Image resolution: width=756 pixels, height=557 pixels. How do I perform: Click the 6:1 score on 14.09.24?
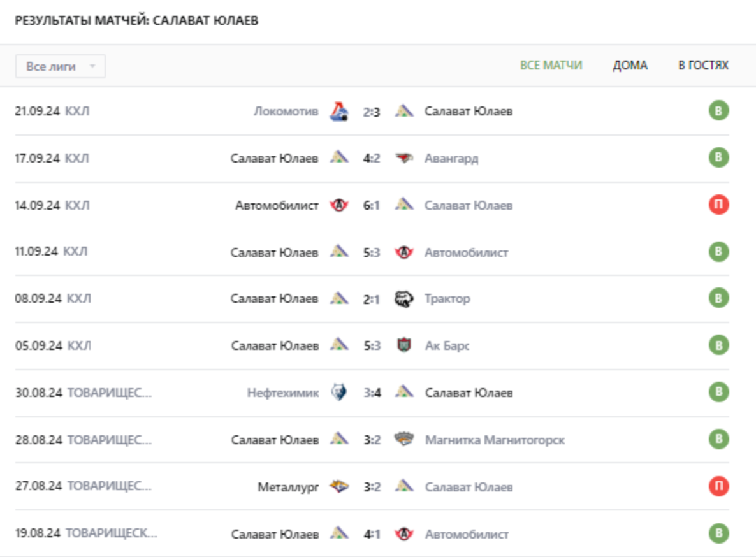pos(372,205)
